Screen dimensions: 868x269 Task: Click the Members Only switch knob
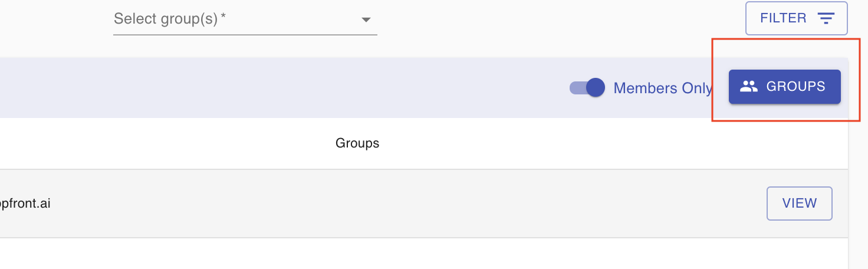[596, 88]
